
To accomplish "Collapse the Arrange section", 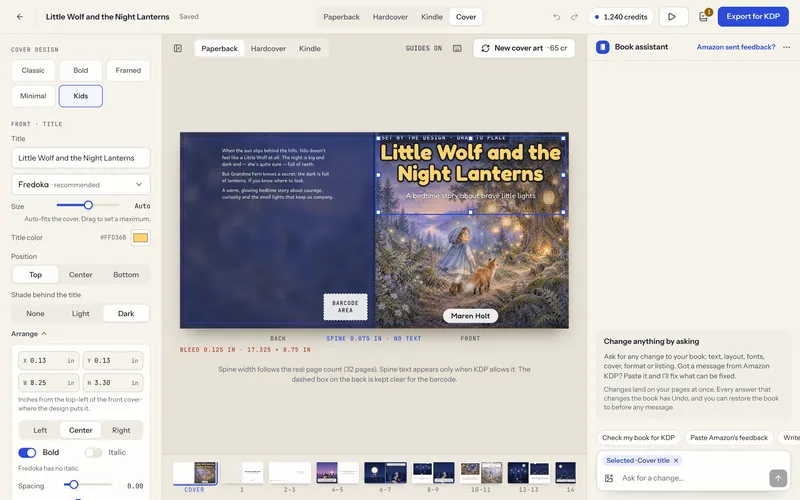I will (29, 334).
